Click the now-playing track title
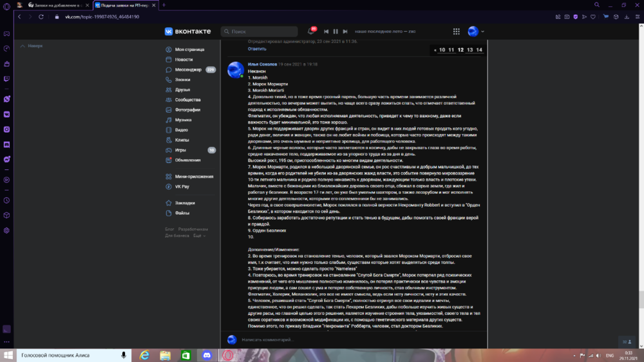The image size is (644, 362). click(385, 31)
